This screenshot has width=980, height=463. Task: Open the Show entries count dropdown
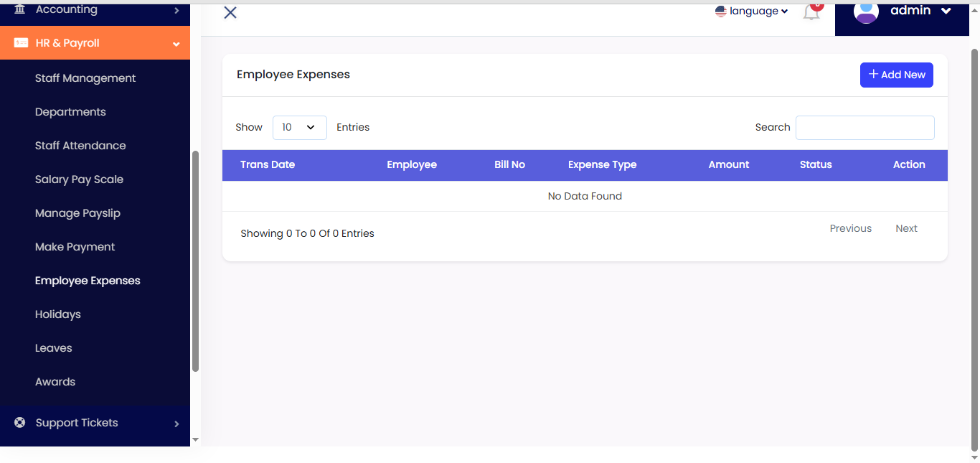pyautogui.click(x=300, y=128)
